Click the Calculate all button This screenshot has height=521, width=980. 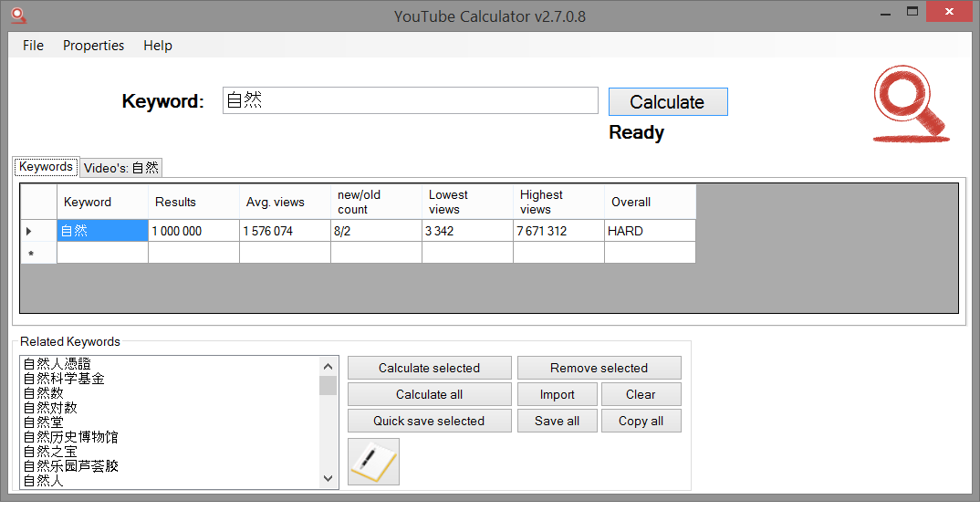(x=430, y=394)
